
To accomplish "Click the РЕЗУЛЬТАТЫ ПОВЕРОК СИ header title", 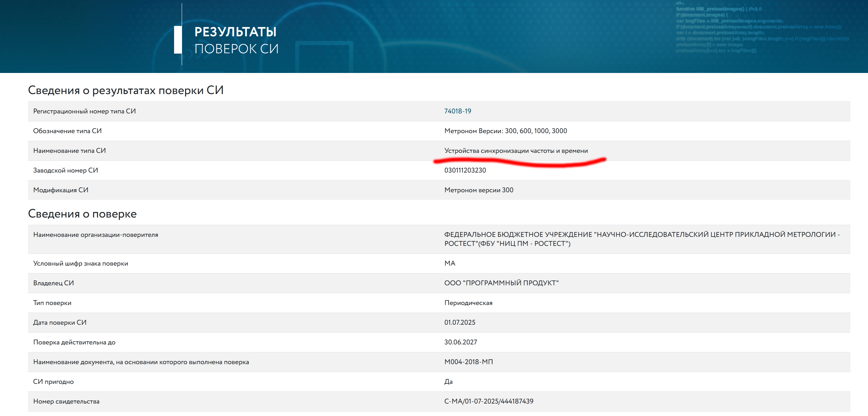I will point(236,40).
